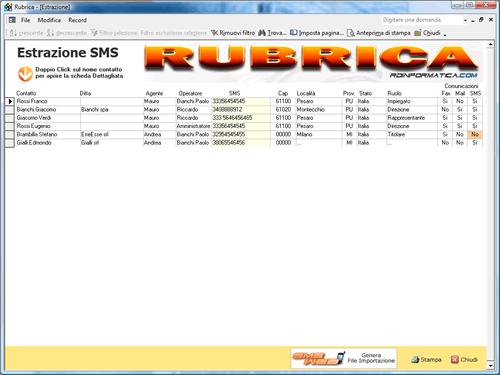Click contact name Rossi Franco
This screenshot has height=375, width=500.
coord(32,101)
